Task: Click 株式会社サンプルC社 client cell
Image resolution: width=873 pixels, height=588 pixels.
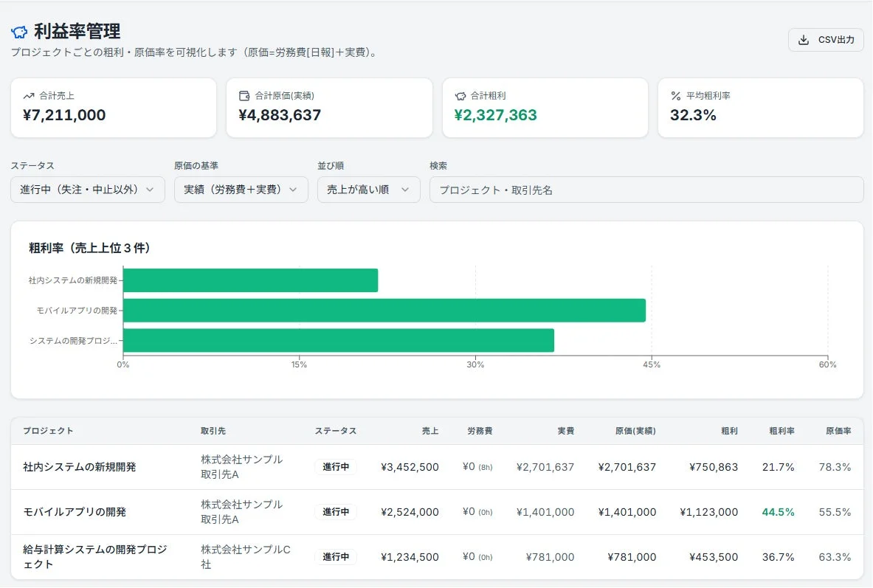Action: point(246,557)
